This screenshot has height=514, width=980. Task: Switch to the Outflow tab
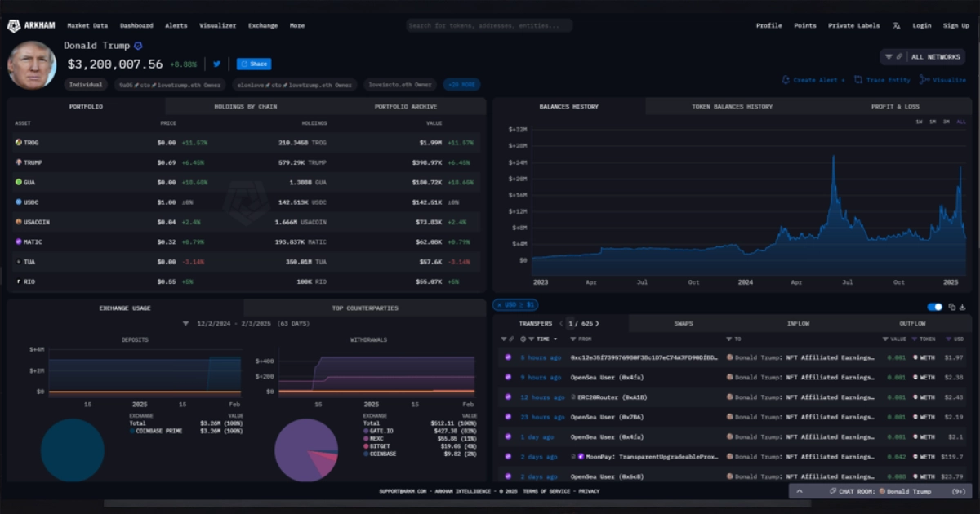(x=913, y=324)
